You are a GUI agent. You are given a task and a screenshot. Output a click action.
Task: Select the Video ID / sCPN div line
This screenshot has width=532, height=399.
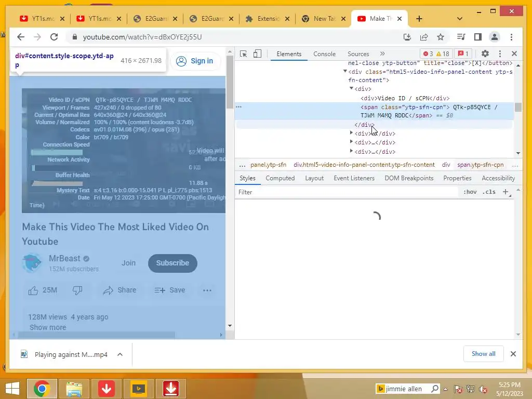(405, 98)
